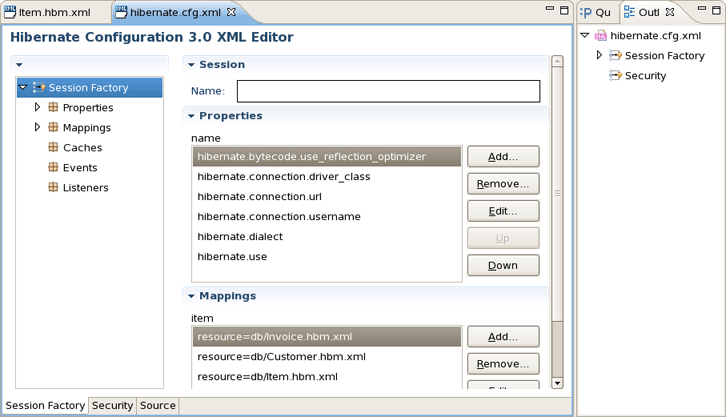The image size is (726, 417).
Task: Click the Mappings node icon
Action: (x=53, y=127)
